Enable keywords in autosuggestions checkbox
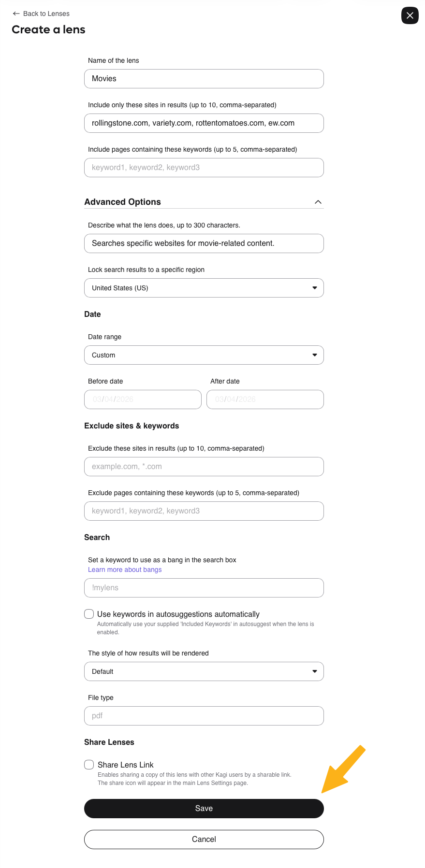Screen dimensions: 425x868 point(89,614)
